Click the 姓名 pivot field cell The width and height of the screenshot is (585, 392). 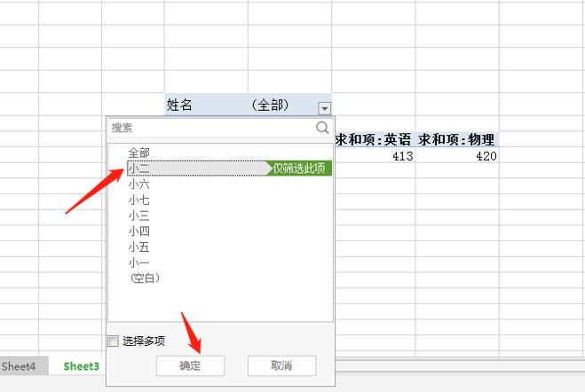(206, 105)
